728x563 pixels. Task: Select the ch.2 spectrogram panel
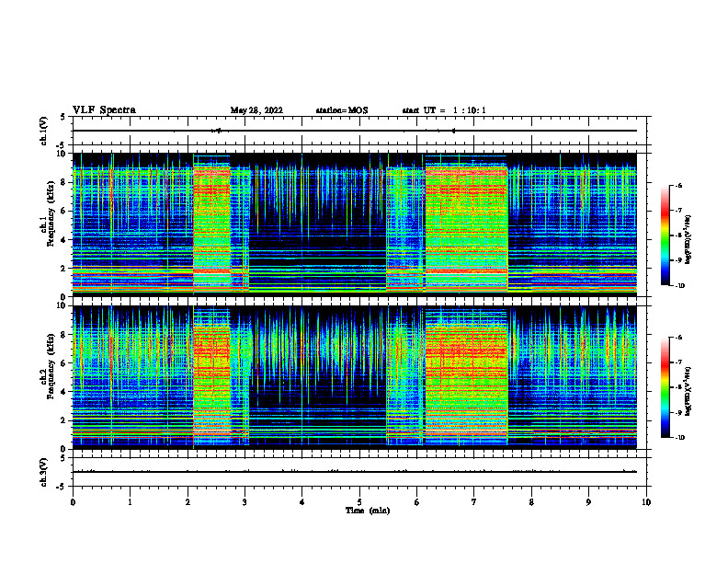click(x=354, y=377)
